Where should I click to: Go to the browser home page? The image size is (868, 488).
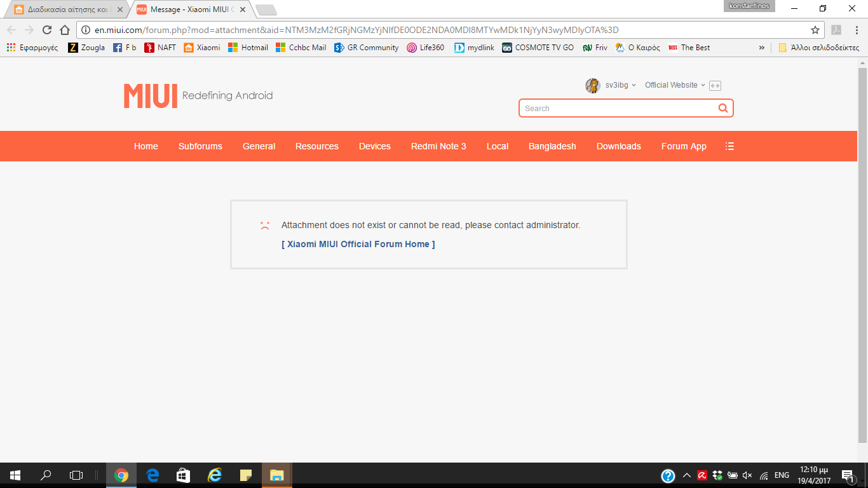(x=64, y=30)
